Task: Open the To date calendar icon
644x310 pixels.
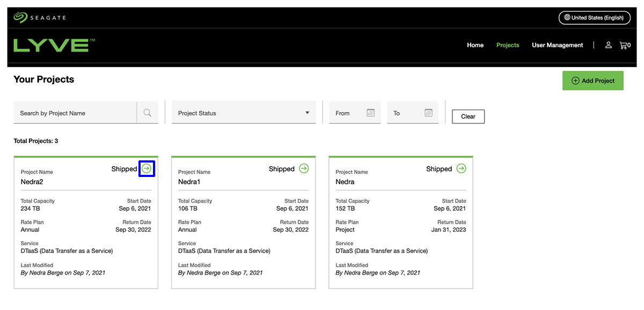Action: [x=428, y=113]
